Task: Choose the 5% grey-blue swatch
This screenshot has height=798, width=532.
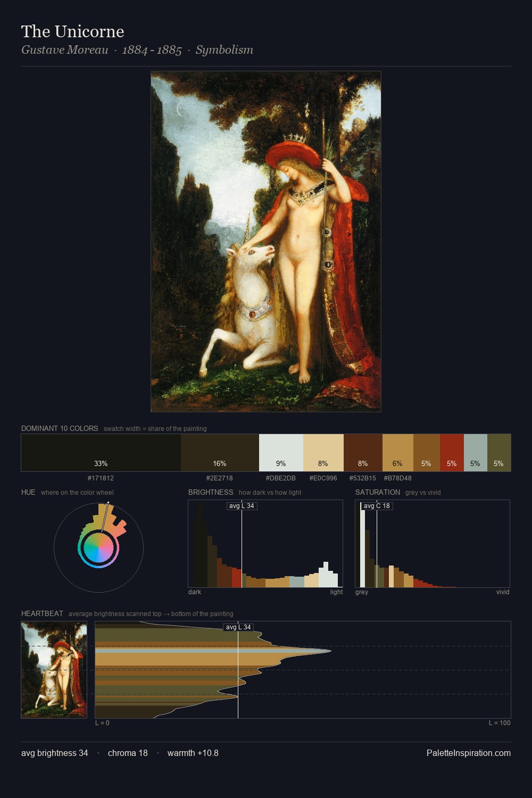Action: [x=476, y=453]
